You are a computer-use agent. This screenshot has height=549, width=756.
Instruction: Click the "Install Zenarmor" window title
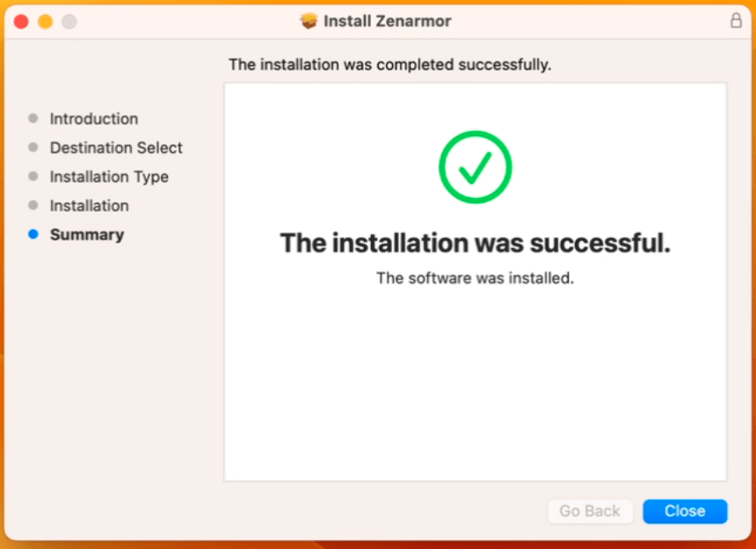(x=388, y=21)
